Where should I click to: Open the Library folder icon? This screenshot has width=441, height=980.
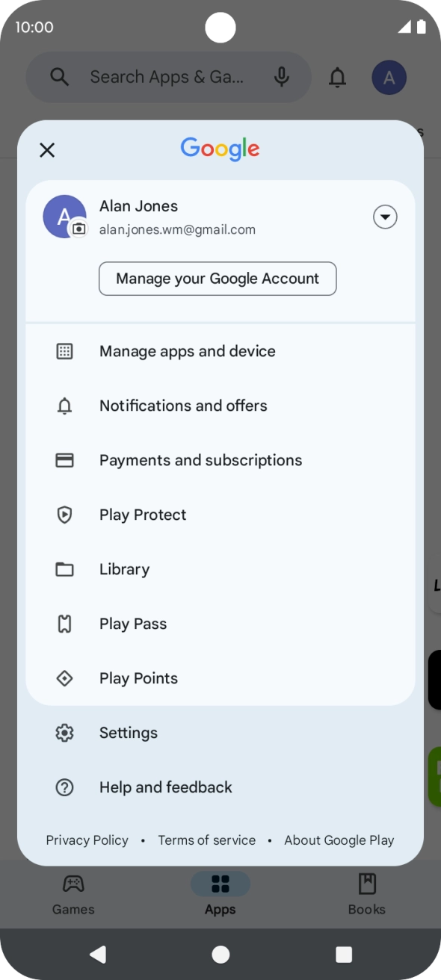click(65, 569)
